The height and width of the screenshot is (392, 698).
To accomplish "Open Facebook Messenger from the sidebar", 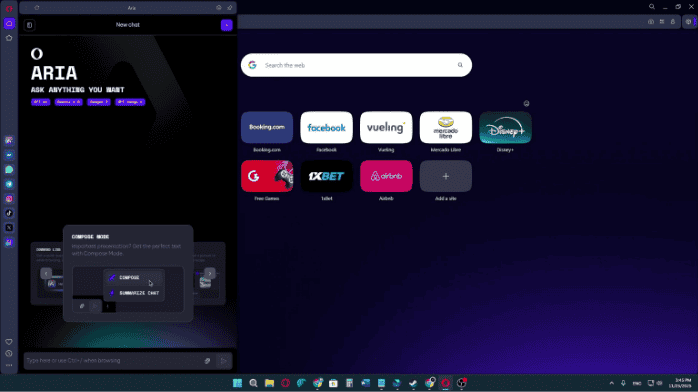I will pyautogui.click(x=9, y=155).
